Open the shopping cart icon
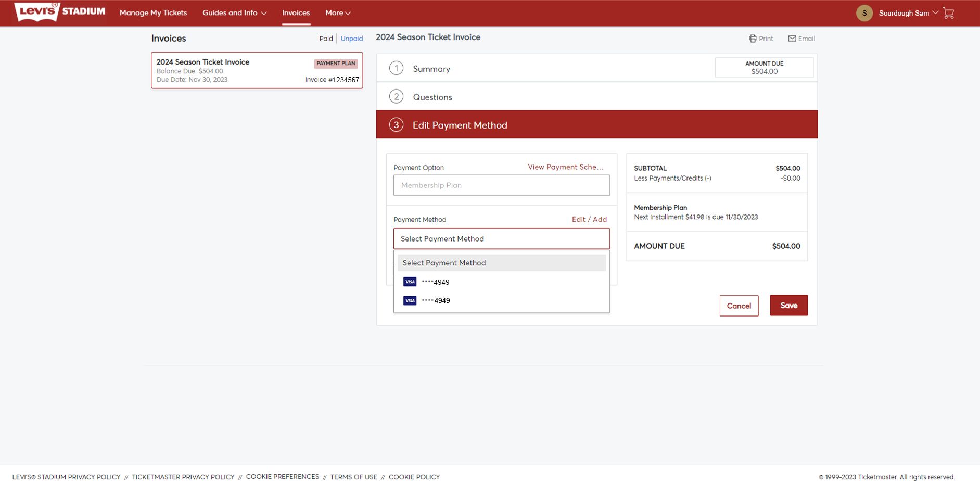Image resolution: width=980 pixels, height=481 pixels. point(948,13)
